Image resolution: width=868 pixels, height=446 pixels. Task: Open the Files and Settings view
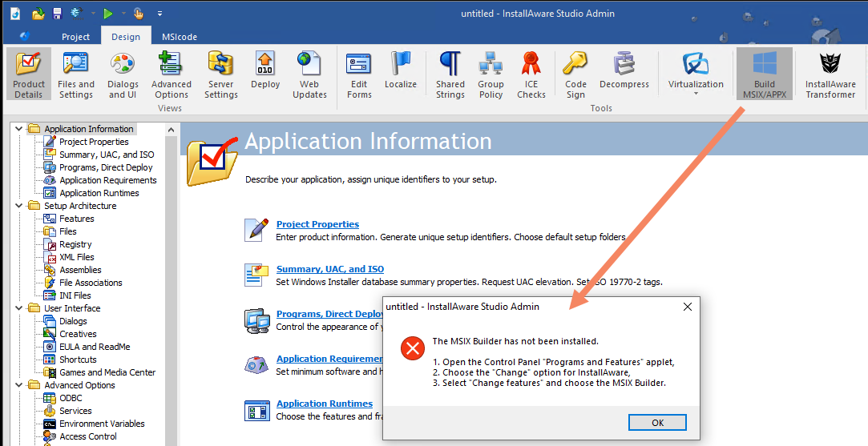(x=76, y=74)
